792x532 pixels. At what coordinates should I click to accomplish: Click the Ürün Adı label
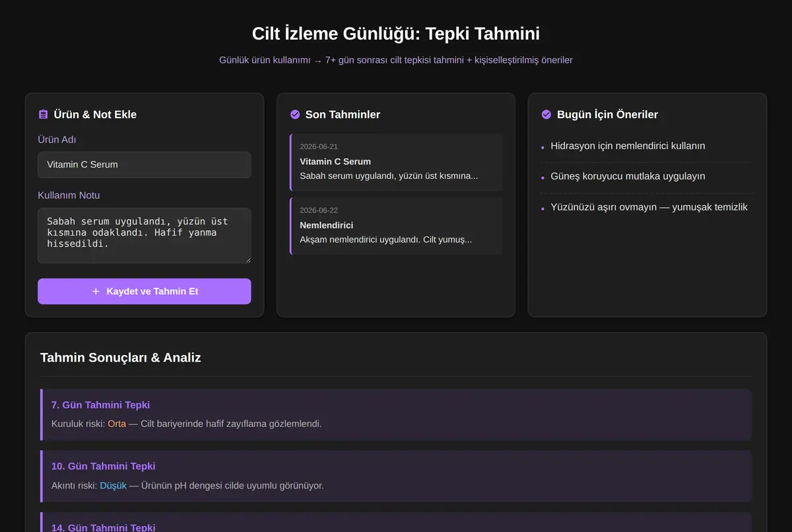click(x=57, y=139)
